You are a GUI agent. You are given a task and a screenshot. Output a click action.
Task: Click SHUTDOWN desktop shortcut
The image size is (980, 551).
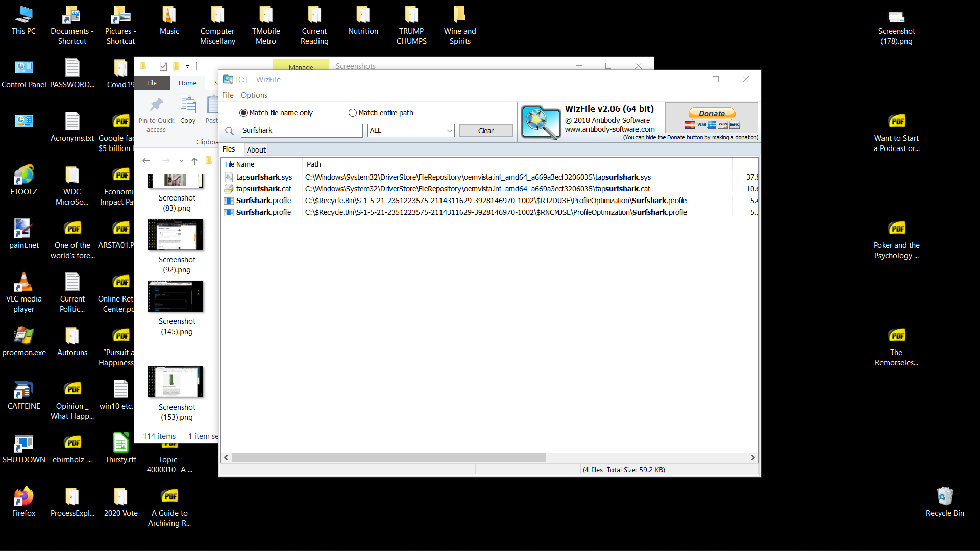coord(23,448)
